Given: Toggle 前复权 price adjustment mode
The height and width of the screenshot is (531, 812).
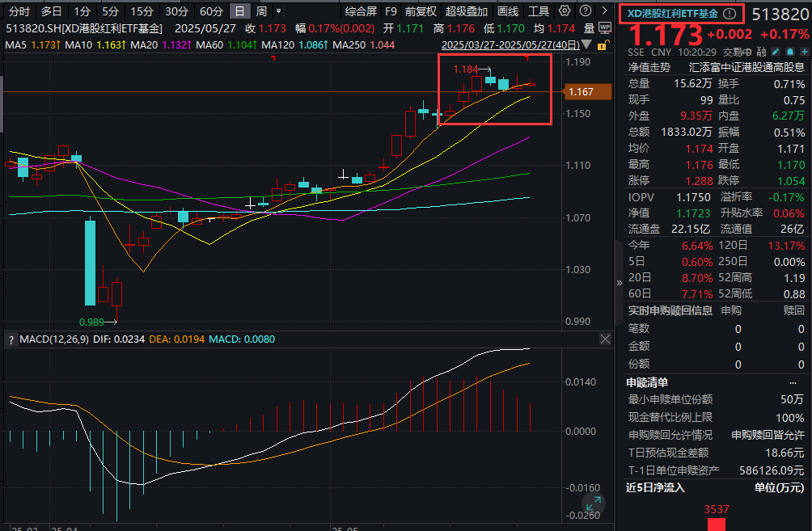Looking at the screenshot, I should click(422, 11).
